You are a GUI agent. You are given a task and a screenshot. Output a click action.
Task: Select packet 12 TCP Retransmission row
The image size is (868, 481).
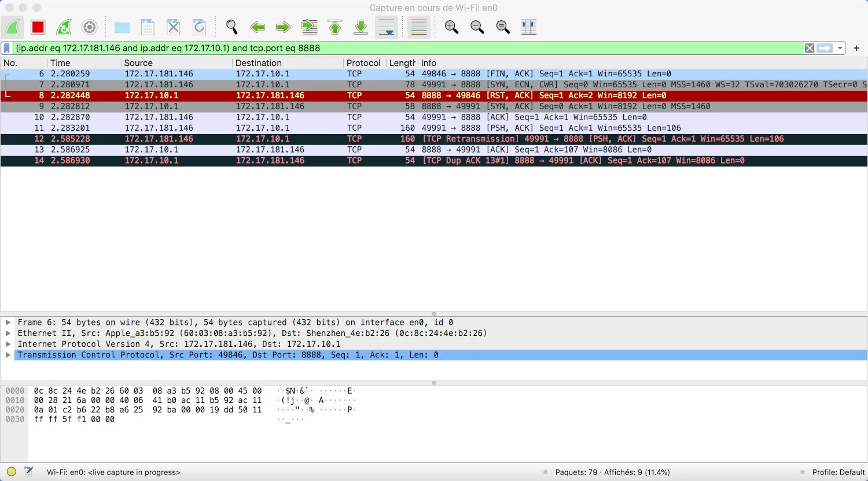[x=434, y=139]
